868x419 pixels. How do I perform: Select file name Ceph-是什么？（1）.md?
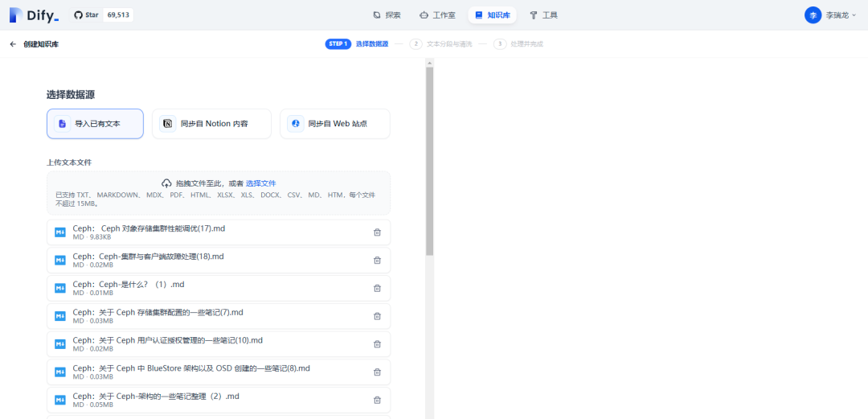(129, 285)
